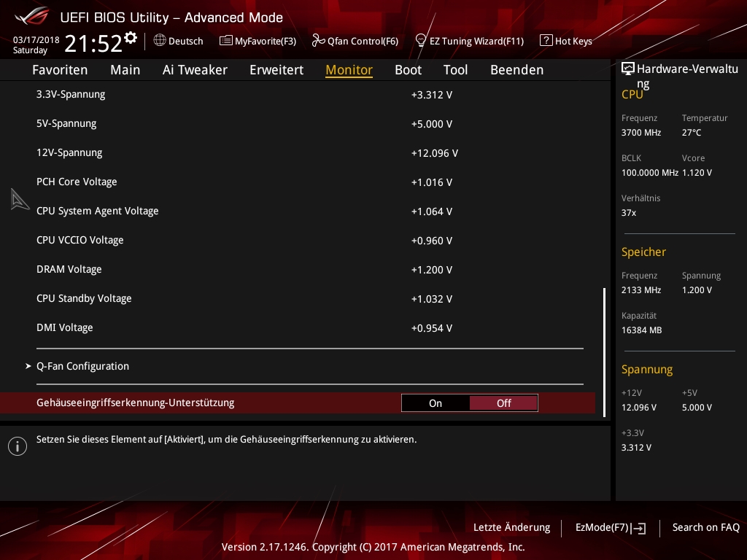Screen dimensions: 747x560
Task: Go to the Erweitert tab
Action: pos(276,70)
